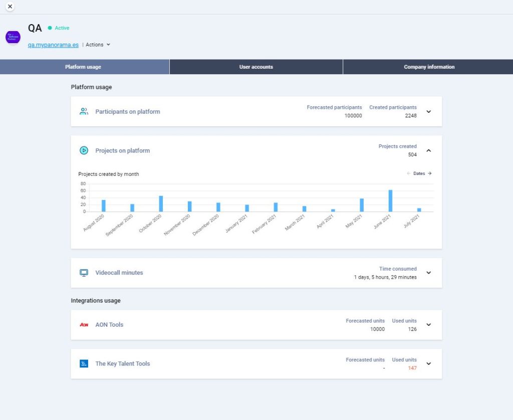Switch to the User accounts tab
This screenshot has height=420, width=513.
click(256, 67)
